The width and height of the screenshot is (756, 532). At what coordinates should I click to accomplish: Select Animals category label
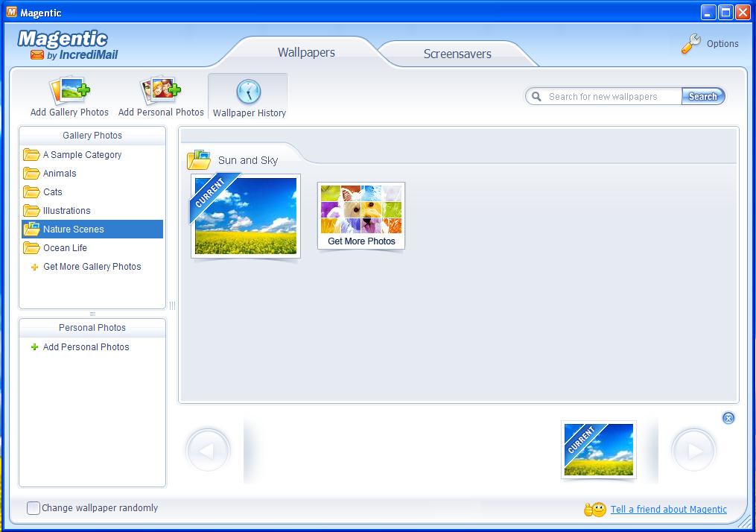click(x=60, y=173)
